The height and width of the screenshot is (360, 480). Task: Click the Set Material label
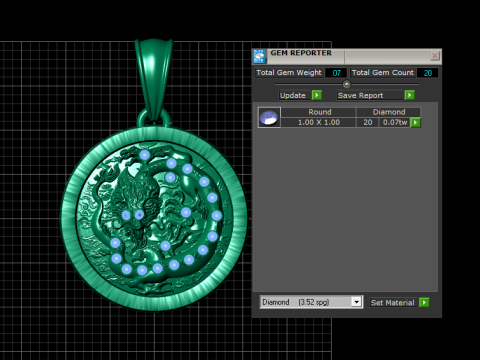tap(393, 303)
